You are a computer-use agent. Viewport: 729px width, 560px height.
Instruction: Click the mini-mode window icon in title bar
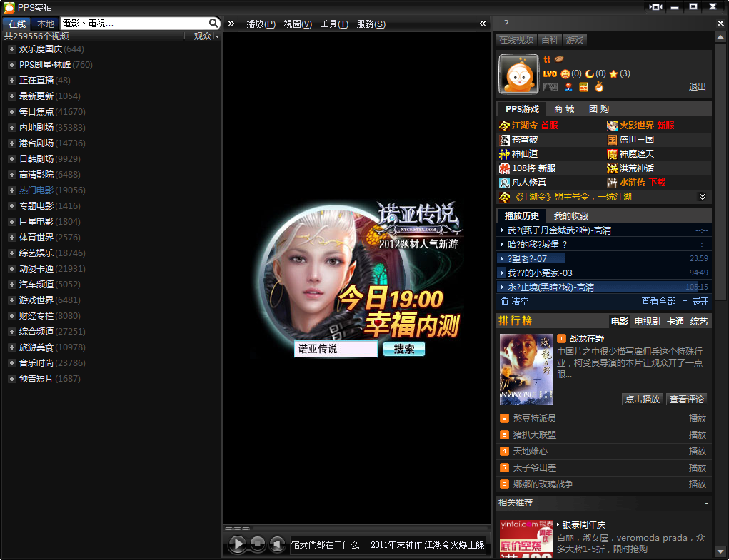tap(655, 6)
